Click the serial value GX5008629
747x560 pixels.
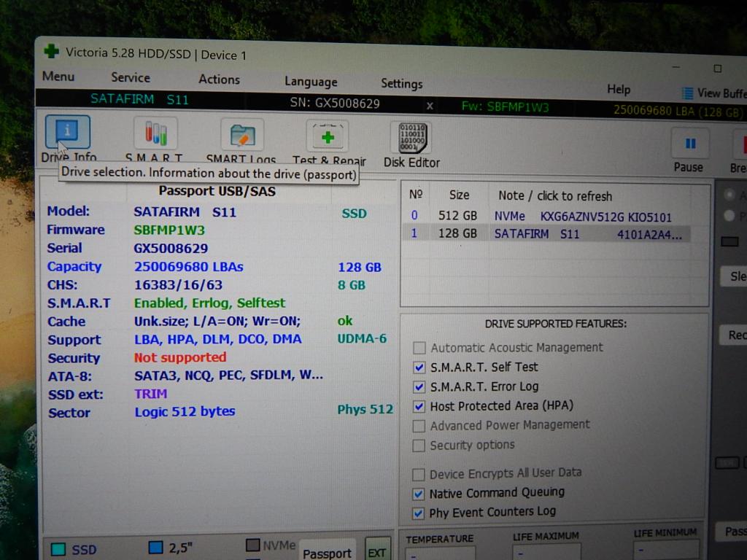pyautogui.click(x=171, y=248)
